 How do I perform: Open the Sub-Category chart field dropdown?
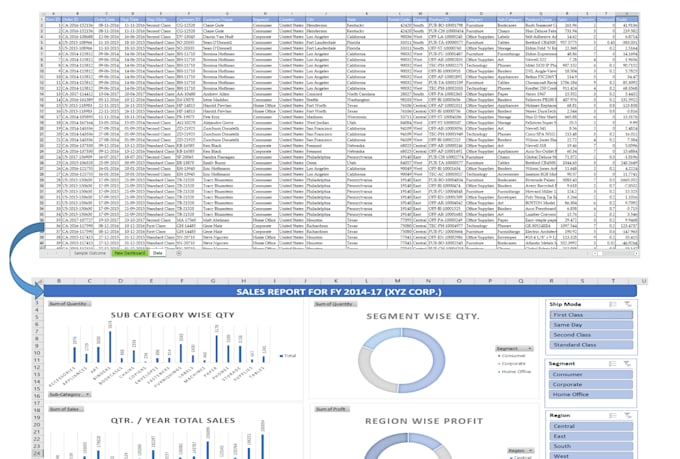point(69,394)
